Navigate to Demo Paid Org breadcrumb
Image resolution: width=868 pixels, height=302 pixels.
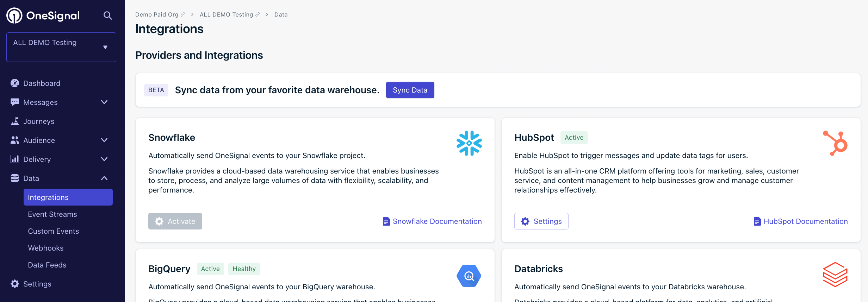pos(157,14)
